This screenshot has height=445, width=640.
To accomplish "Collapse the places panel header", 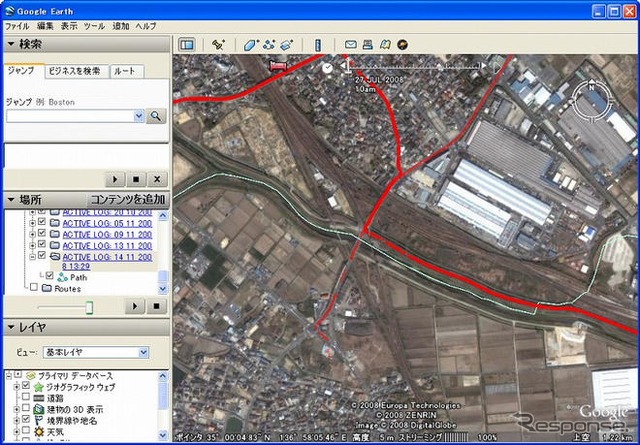I will (45, 200).
